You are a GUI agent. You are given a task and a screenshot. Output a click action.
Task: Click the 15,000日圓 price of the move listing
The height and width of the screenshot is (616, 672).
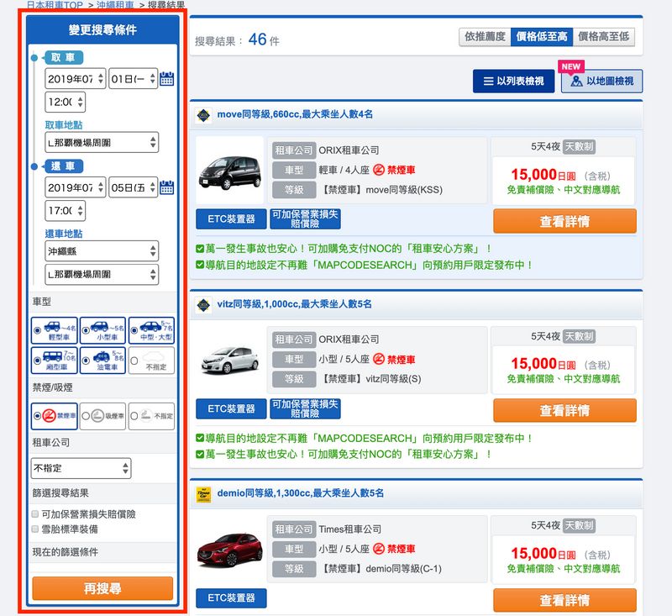pyautogui.click(x=543, y=175)
